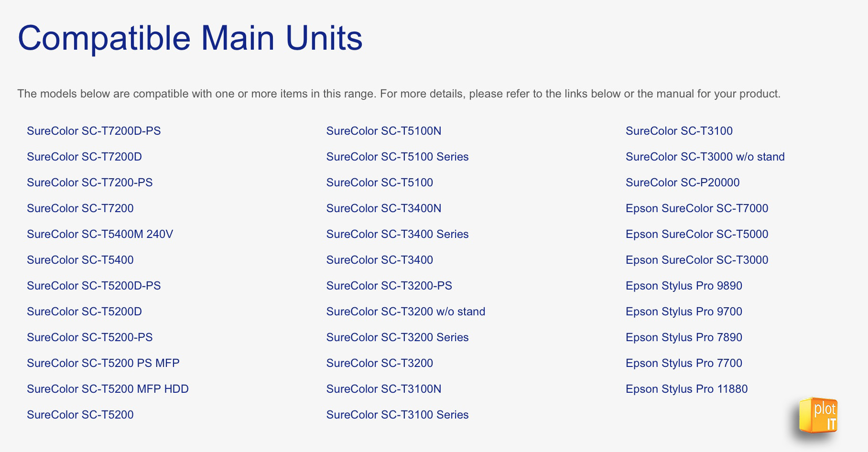Open SureColor SC-T5200 MFP HDD link
Screen dimensions: 868x452
(108, 389)
